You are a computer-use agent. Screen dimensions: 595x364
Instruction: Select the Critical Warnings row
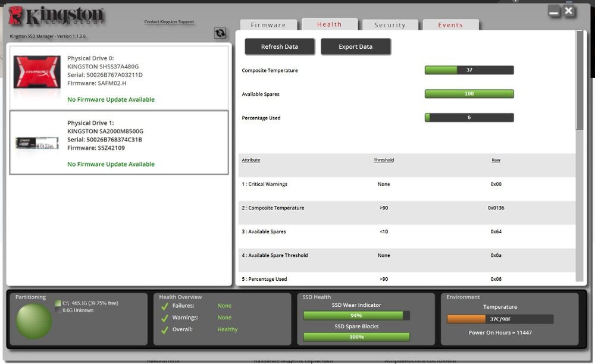[407, 184]
